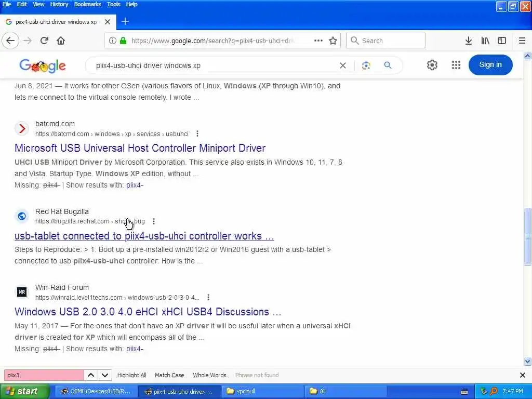Click the Google doodle logo
Viewport: 532px width, 399px height.
point(43,66)
